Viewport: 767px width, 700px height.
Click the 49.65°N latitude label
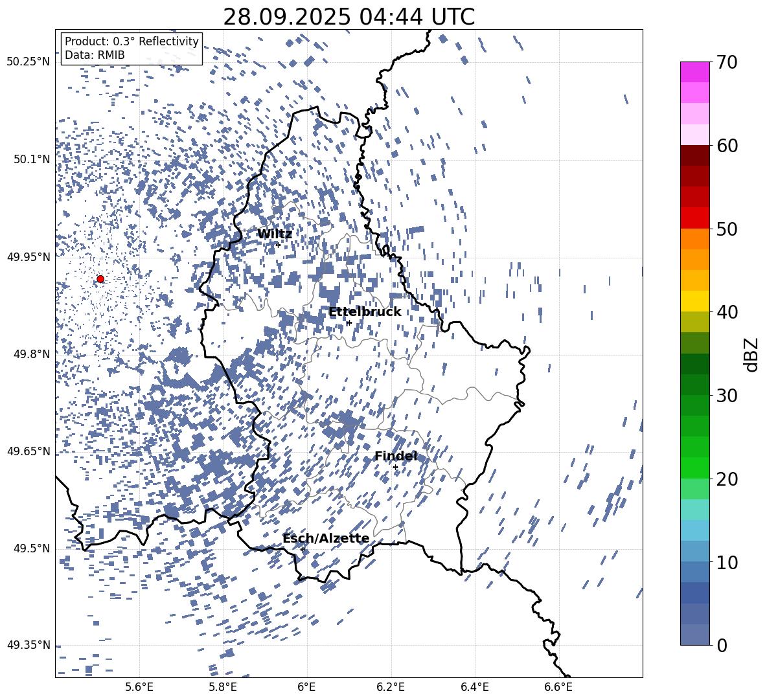point(29,451)
